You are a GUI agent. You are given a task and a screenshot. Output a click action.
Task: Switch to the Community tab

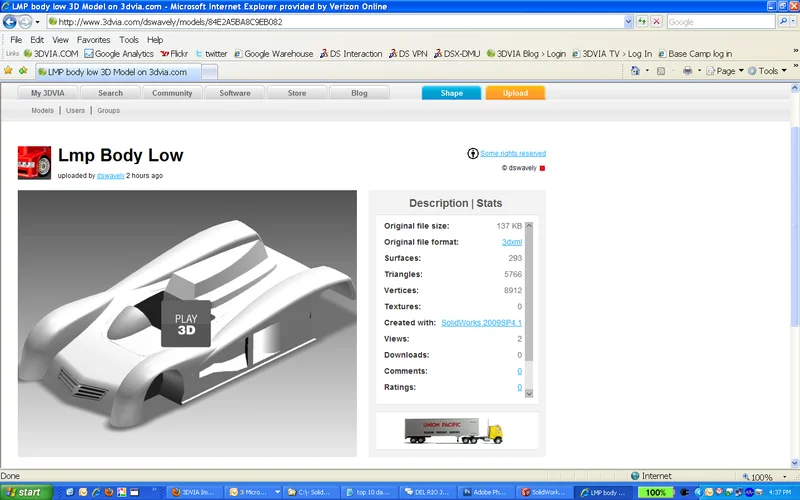(x=172, y=93)
